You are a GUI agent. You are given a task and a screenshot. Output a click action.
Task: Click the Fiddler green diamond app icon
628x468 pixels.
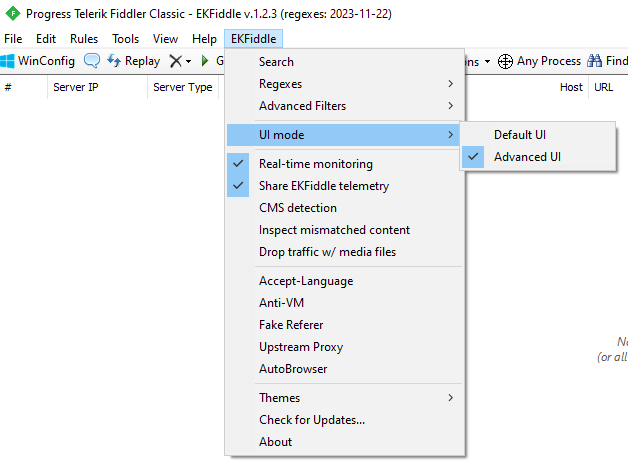13,14
